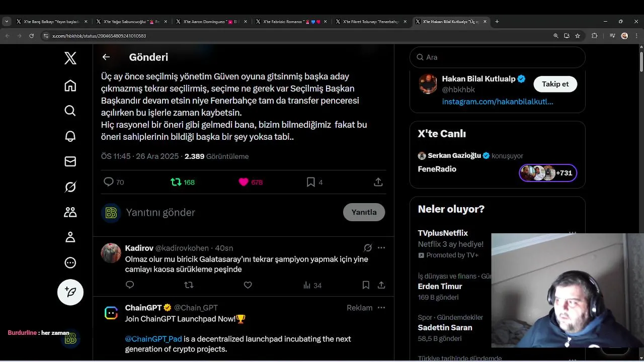The width and height of the screenshot is (644, 362).
Task: Like Kadirov's comment
Action: click(248, 285)
